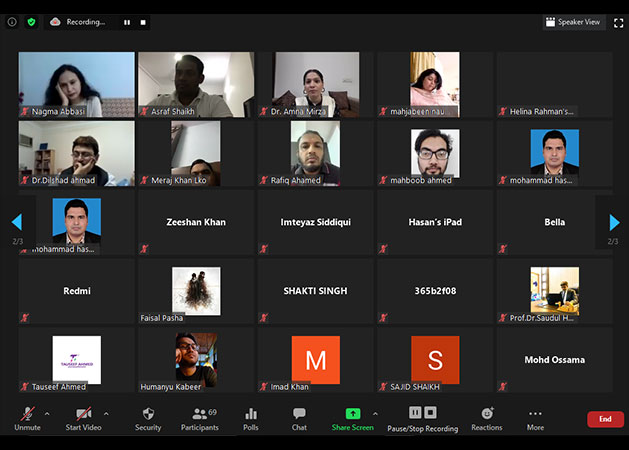Click the Share Screen button

click(x=352, y=418)
